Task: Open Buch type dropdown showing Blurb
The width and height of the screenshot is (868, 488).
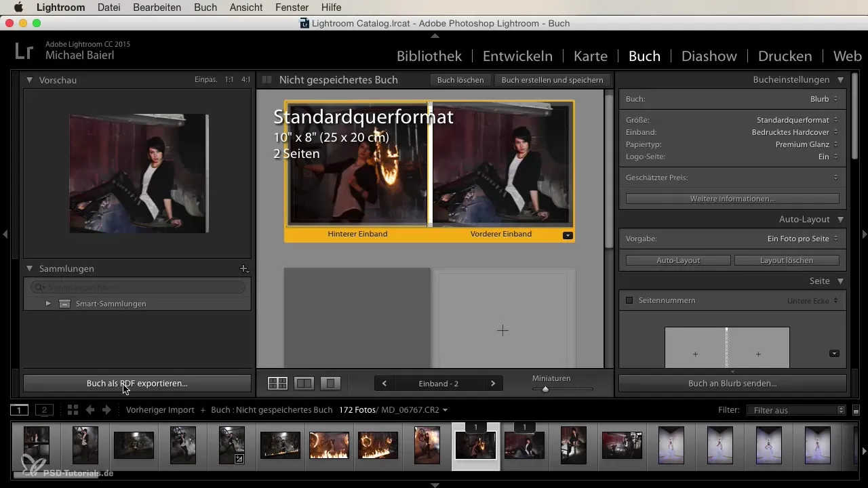Action: click(824, 99)
